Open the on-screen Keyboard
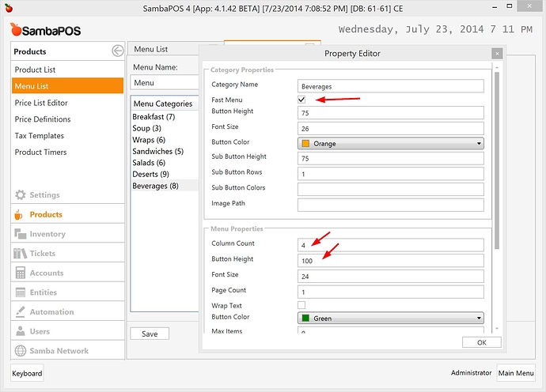Image resolution: width=546 pixels, height=392 pixels. coord(27,373)
